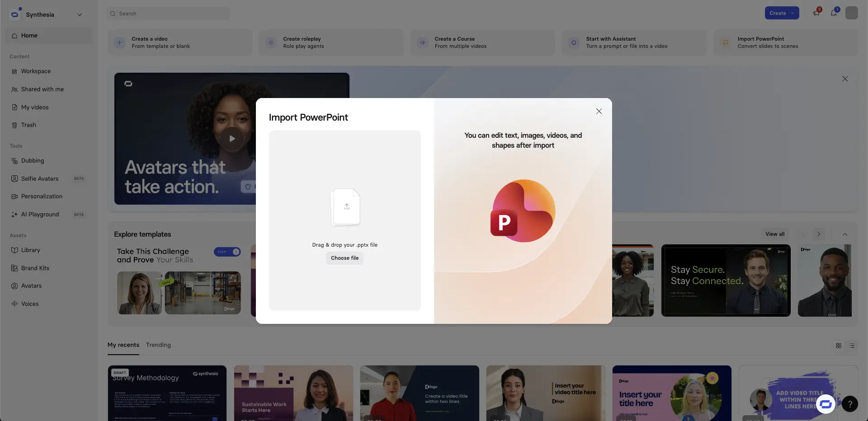Click the PowerPoint logo illustration
This screenshot has height=421, width=868.
click(x=523, y=211)
